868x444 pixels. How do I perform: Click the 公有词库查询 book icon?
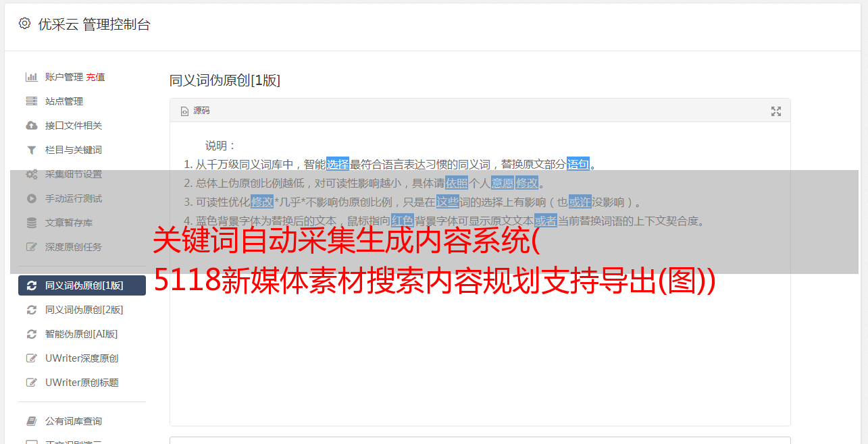click(31, 421)
